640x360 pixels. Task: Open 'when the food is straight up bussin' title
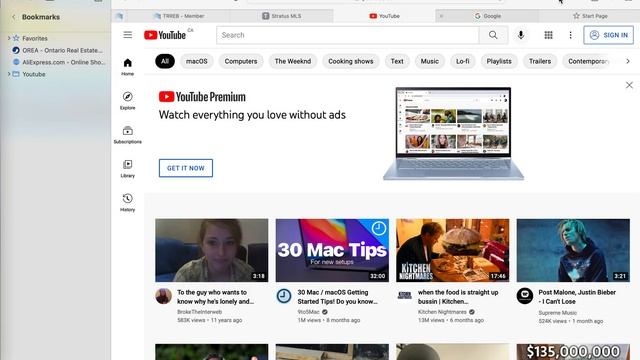pos(458,297)
